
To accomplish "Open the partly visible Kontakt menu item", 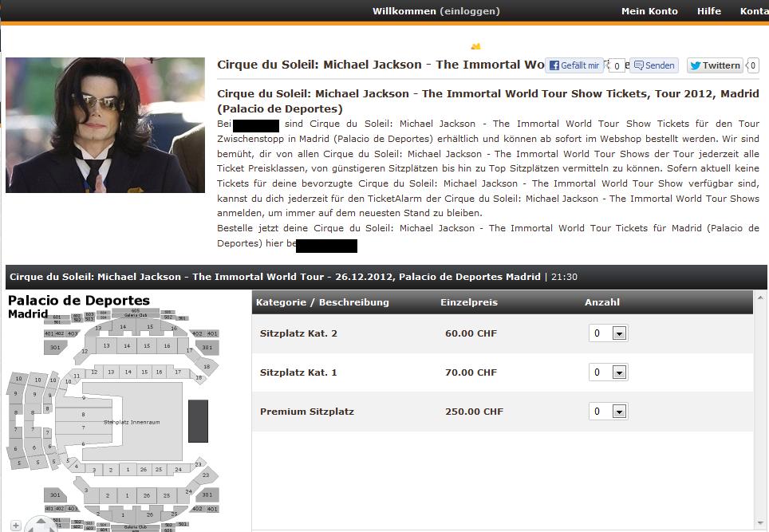I will click(x=755, y=11).
